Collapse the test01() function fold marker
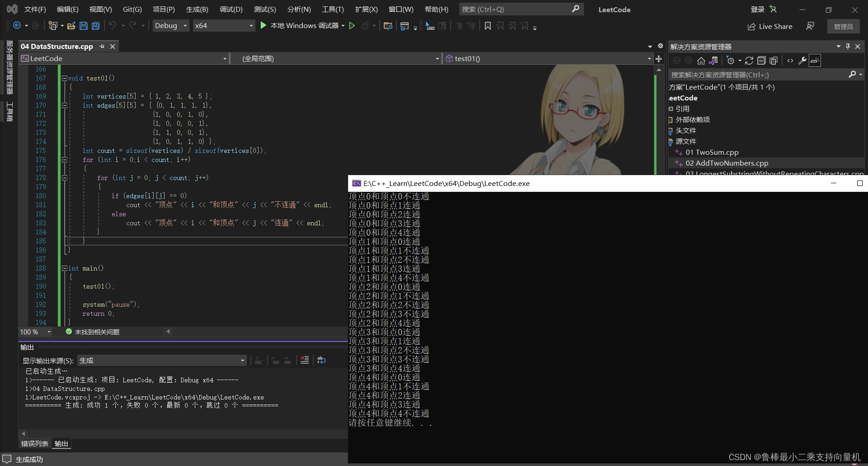The width and height of the screenshot is (868, 466). pos(65,78)
